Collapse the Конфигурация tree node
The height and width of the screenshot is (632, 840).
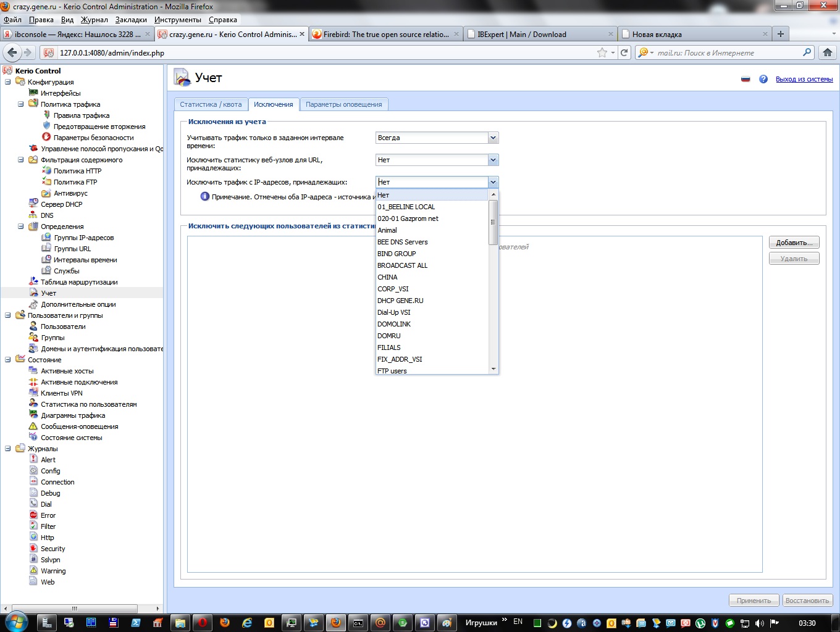[8, 82]
